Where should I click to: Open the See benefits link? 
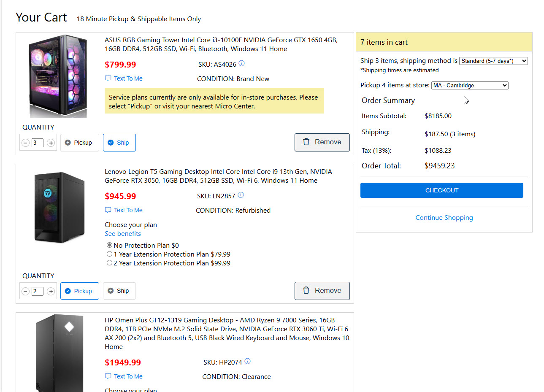(x=123, y=234)
